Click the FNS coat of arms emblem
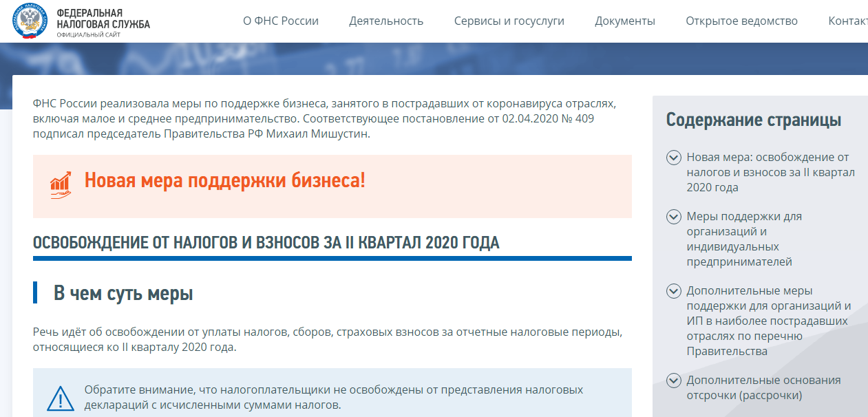This screenshot has width=868, height=417. [32, 21]
